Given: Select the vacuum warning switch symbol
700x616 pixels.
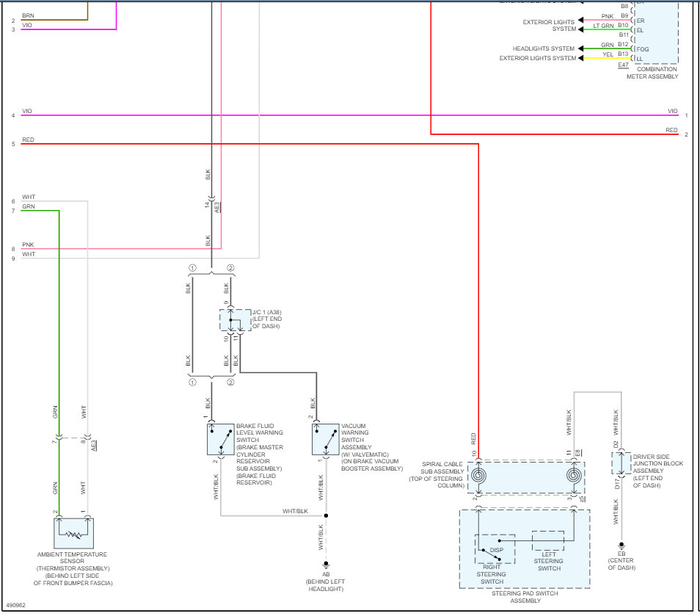Looking at the screenshot, I should coord(326,439).
